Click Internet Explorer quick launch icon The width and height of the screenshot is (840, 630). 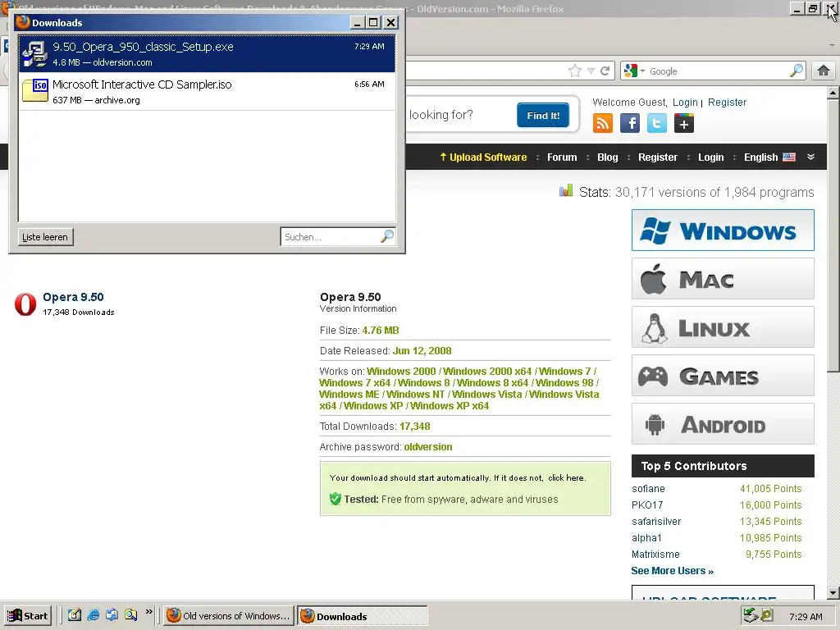pos(94,615)
